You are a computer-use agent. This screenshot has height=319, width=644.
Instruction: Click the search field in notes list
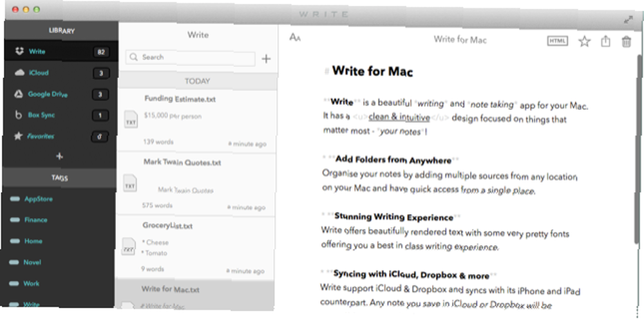pyautogui.click(x=190, y=58)
